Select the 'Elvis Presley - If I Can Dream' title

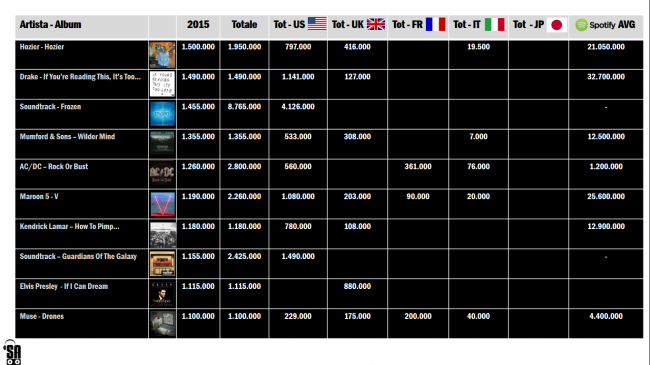63,286
